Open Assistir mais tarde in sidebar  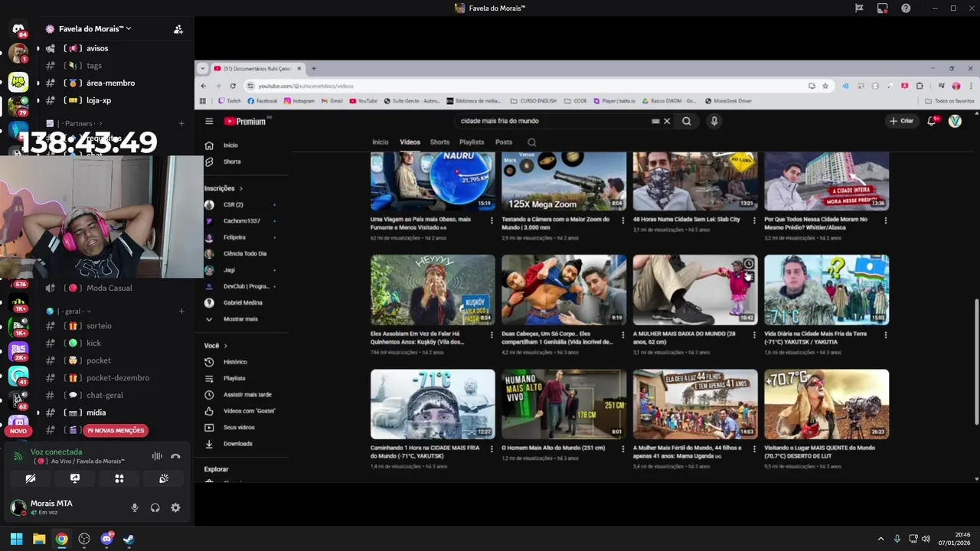[x=247, y=395]
